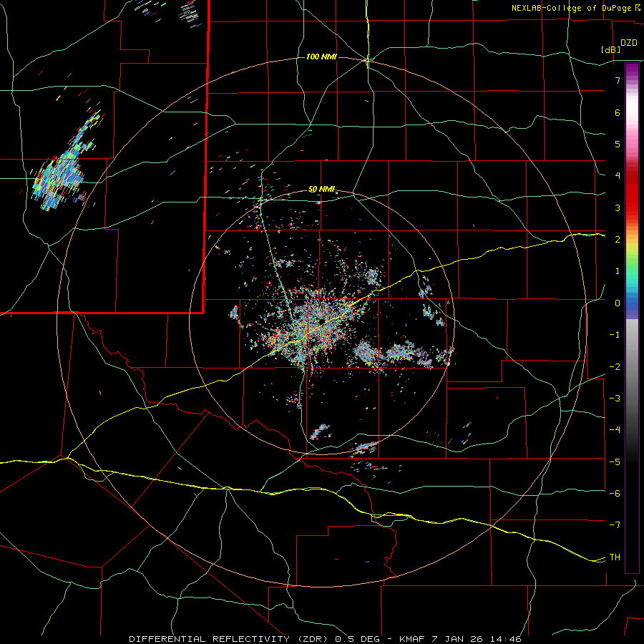Select the -3 value on the scale
The image size is (644, 644).
pos(615,399)
